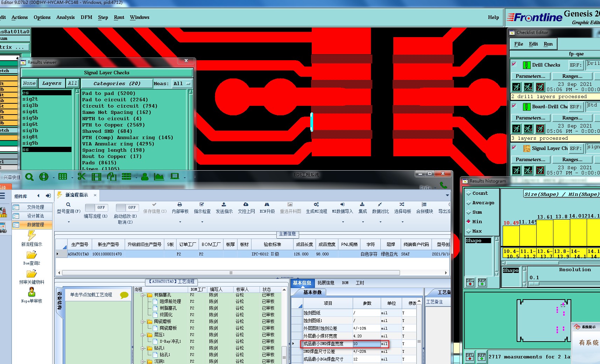The image size is (600, 364).
Task: Click the ECN升级 icon
Action: [x=267, y=204]
